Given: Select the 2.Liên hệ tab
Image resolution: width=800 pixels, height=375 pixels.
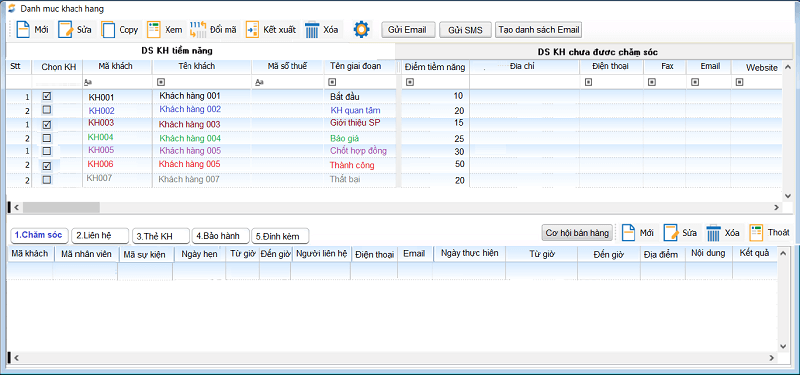Looking at the screenshot, I should [x=100, y=236].
